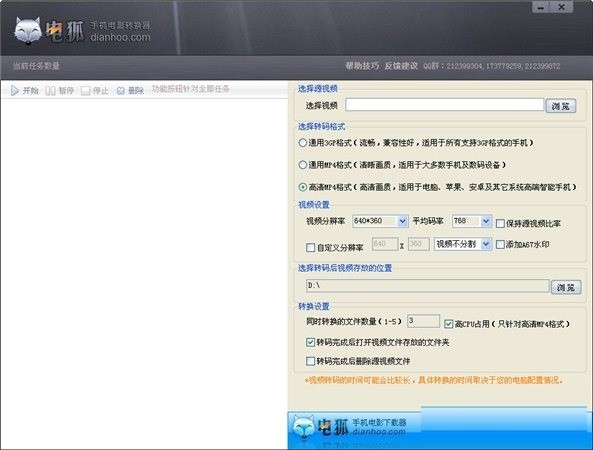This screenshot has height=450, width=593.
Task: Open the 平均码率 768 dropdown
Action: [x=472, y=221]
